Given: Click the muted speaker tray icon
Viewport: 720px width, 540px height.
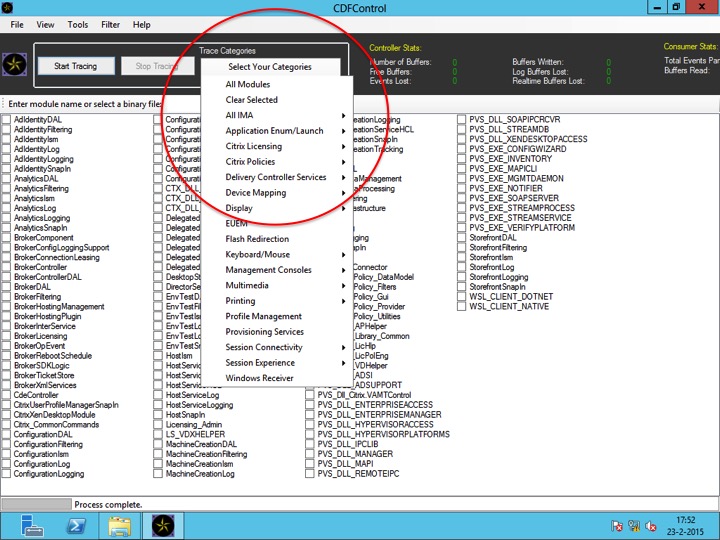Looking at the screenshot, I should [x=651, y=526].
